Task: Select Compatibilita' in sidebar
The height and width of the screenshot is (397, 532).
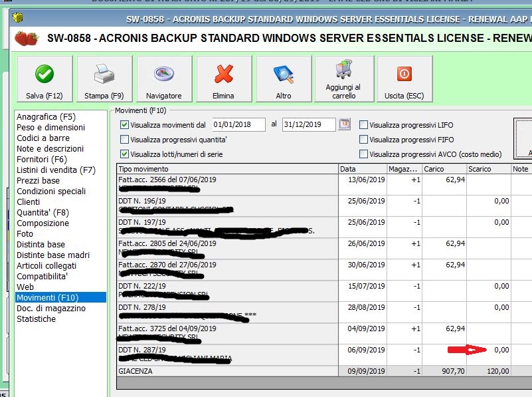Action: (x=42, y=276)
